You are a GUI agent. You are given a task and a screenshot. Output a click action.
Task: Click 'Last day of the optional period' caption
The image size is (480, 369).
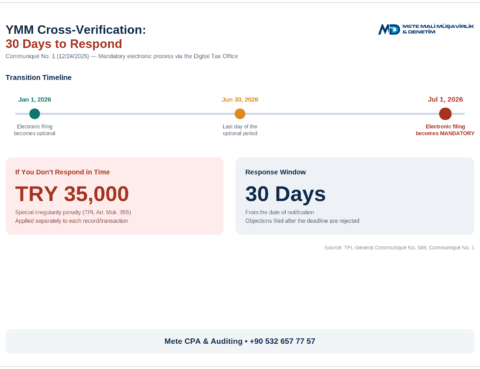tap(240, 130)
